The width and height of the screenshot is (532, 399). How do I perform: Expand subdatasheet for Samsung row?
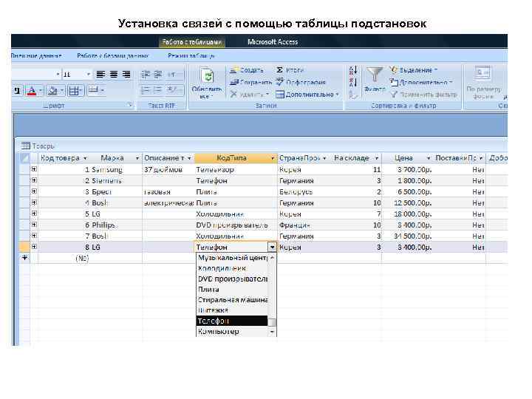click(x=34, y=169)
